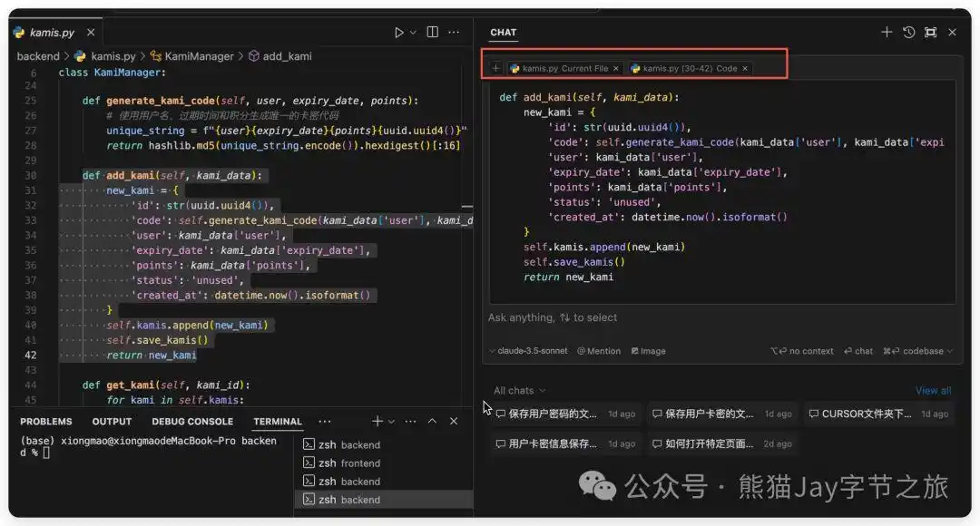Viewport: 980px width, 526px height.
Task: Switch to the OUTPUT tab
Action: tap(112, 421)
